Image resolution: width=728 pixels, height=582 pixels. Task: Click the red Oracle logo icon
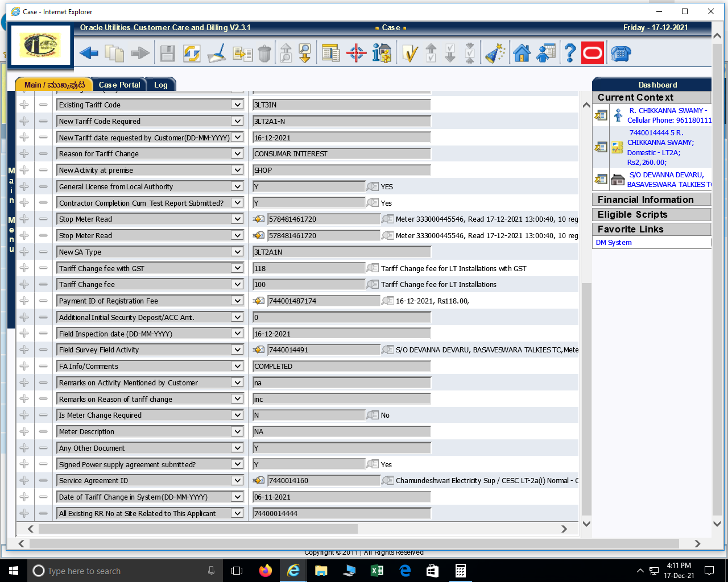(593, 53)
